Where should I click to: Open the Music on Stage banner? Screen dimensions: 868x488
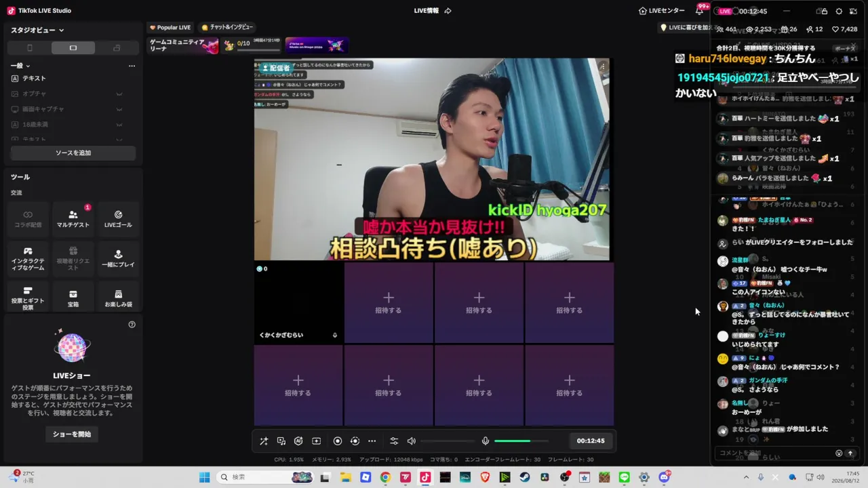[317, 45]
